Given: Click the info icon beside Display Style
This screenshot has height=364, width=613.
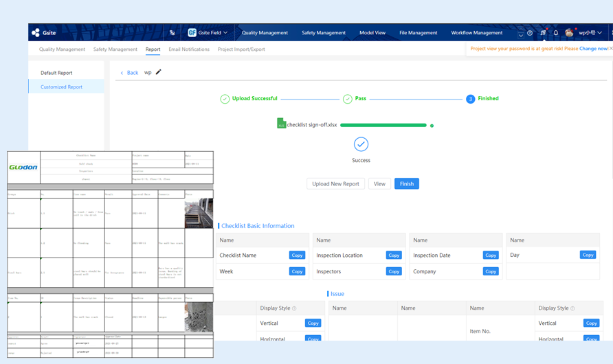Looking at the screenshot, I should coord(294,308).
